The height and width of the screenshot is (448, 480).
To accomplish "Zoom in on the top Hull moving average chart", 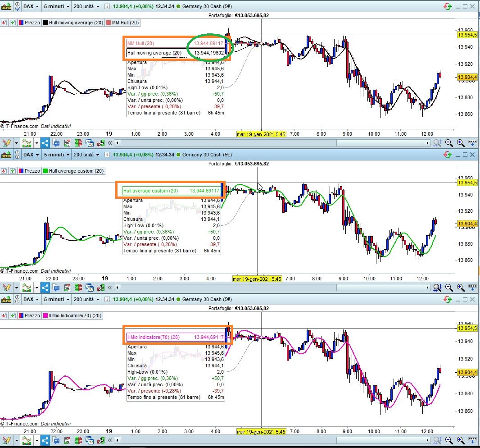I will coord(461,143).
